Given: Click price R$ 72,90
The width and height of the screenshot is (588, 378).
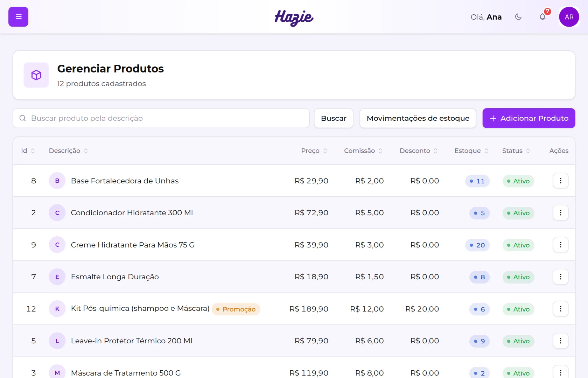Looking at the screenshot, I should (x=311, y=213).
